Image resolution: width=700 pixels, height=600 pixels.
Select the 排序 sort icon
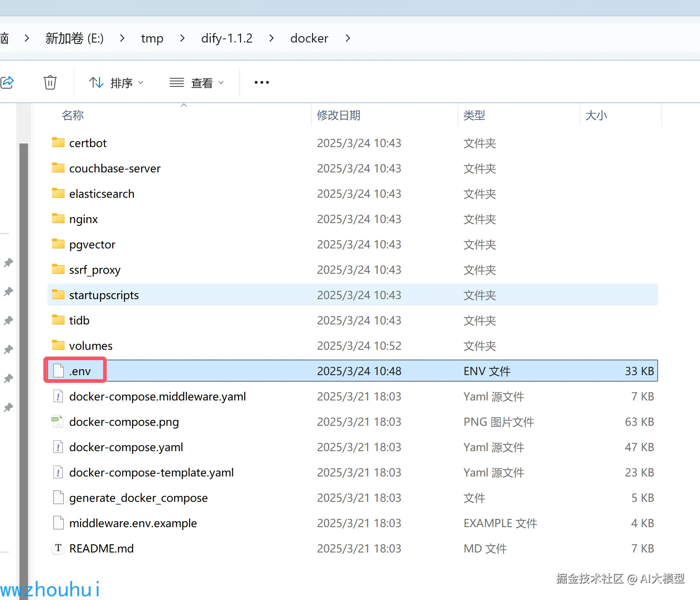point(96,82)
